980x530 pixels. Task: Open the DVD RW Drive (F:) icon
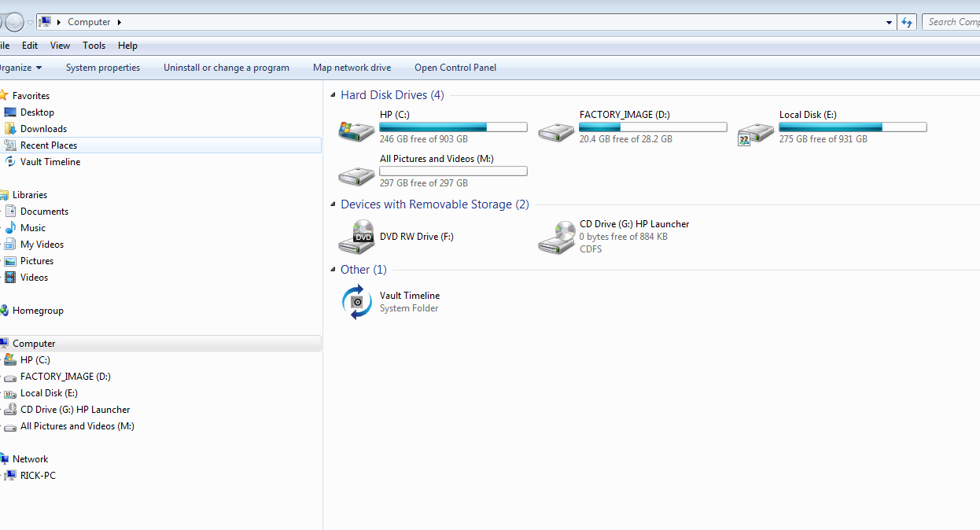tap(356, 236)
